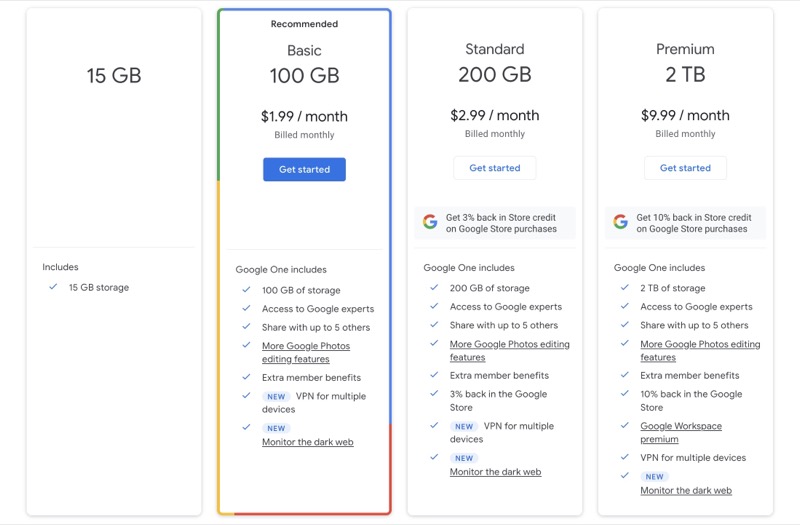Click the $2.99 / month price text
Screen dimensions: 800x525
494,115
